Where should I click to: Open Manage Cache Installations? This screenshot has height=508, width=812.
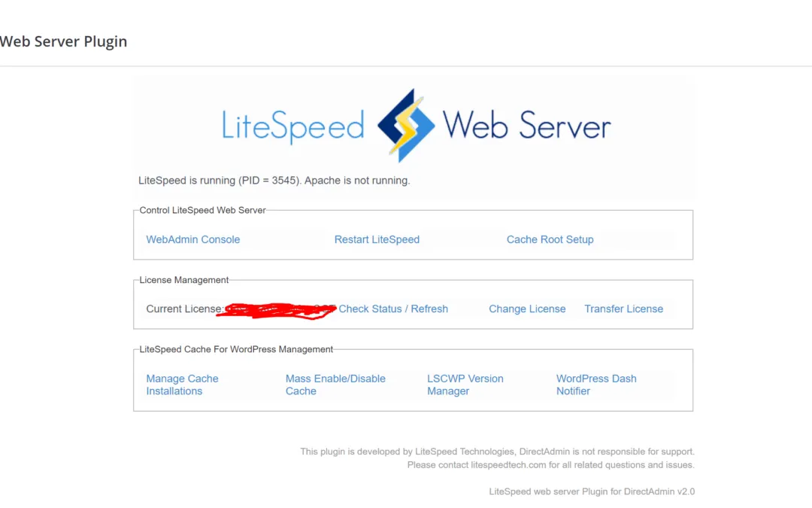(x=182, y=385)
